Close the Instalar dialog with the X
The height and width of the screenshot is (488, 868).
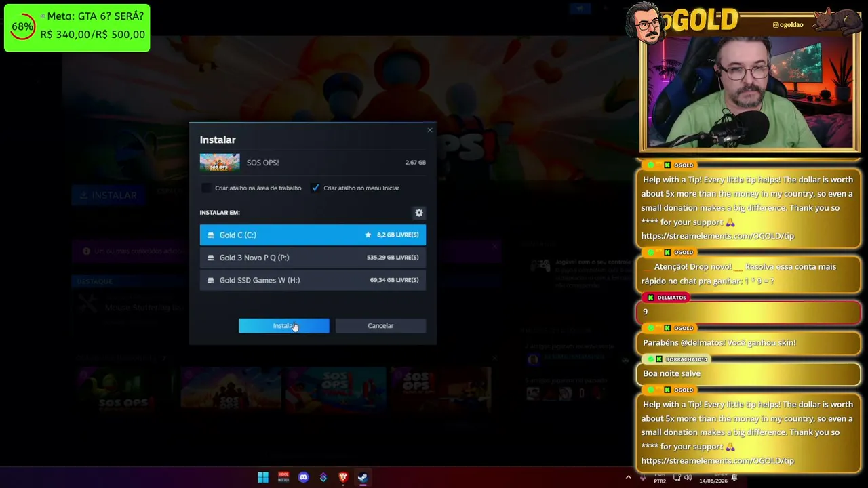tap(429, 130)
